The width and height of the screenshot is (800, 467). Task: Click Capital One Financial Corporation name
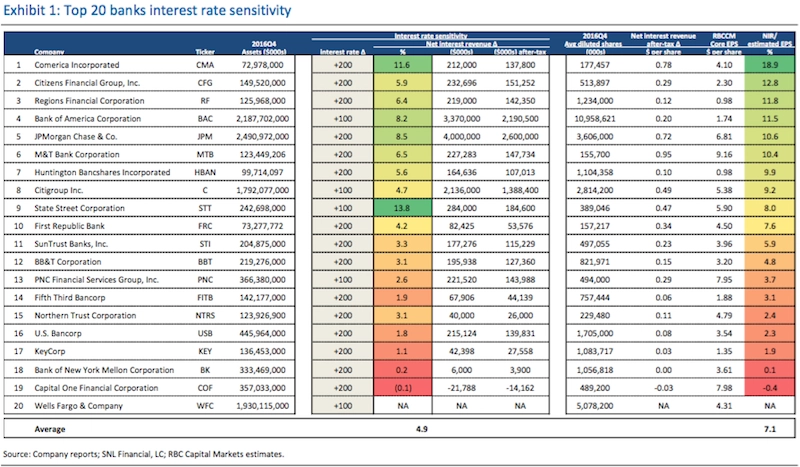[96, 387]
